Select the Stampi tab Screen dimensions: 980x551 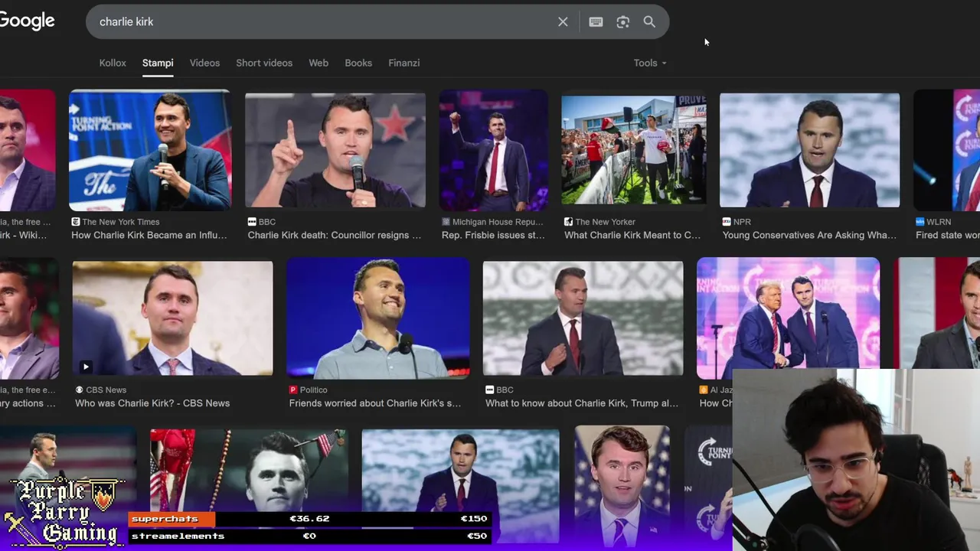click(x=158, y=63)
